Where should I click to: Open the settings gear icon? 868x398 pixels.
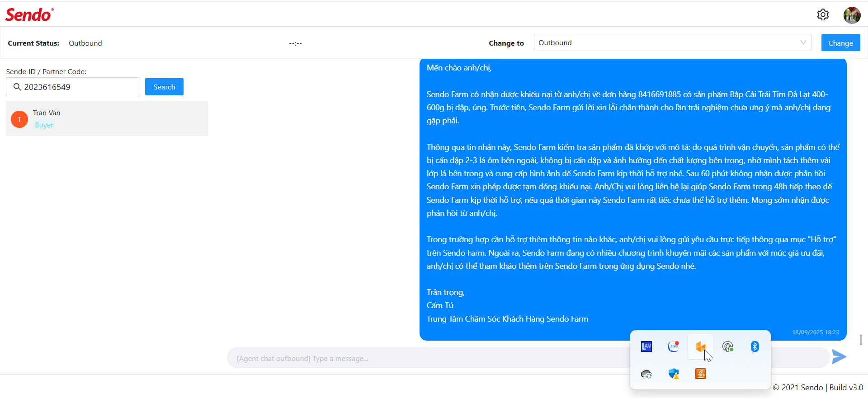[823, 14]
